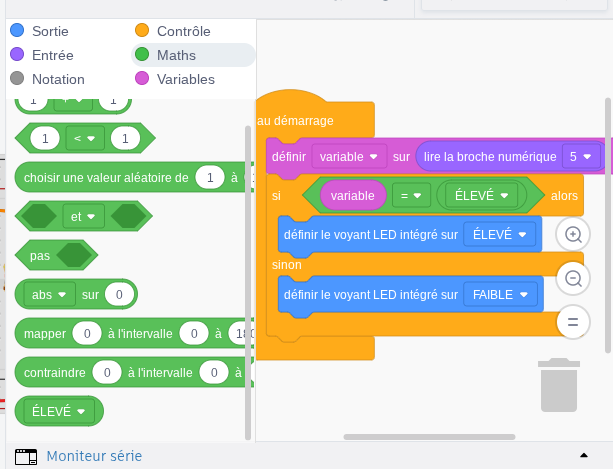Open the digital pin number 5 dropdown
The height and width of the screenshot is (469, 613).
[580, 157]
